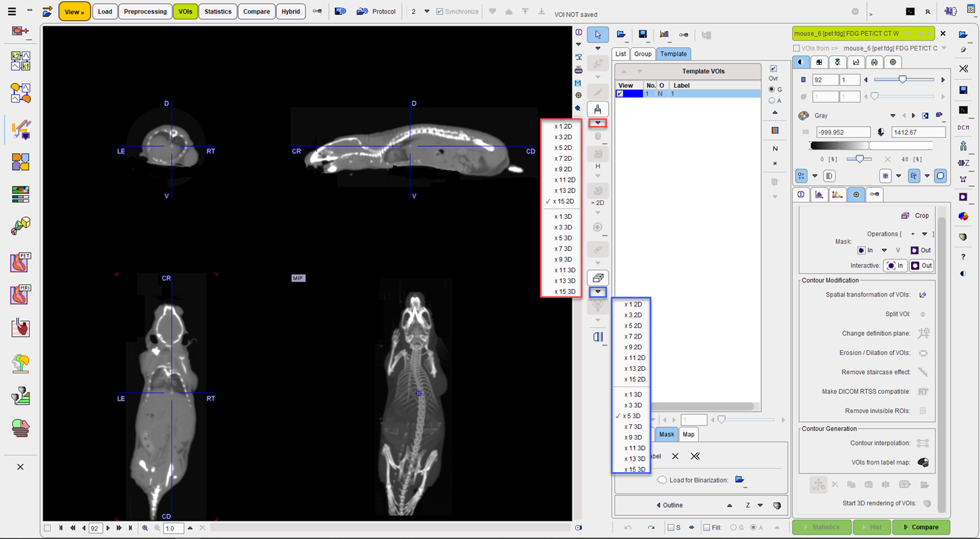Click the single X delete icon in Mask tab
Screen dimensions: 980x539
pos(675,457)
